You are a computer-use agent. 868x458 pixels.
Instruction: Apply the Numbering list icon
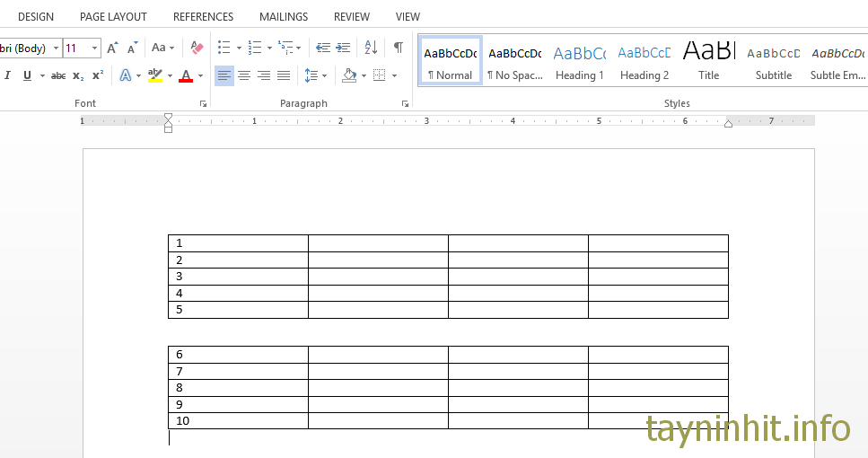255,48
